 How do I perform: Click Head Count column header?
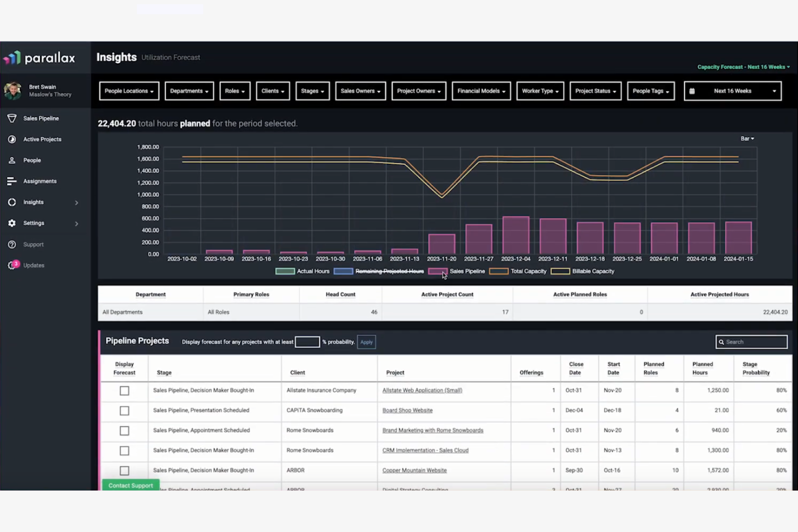(x=341, y=294)
